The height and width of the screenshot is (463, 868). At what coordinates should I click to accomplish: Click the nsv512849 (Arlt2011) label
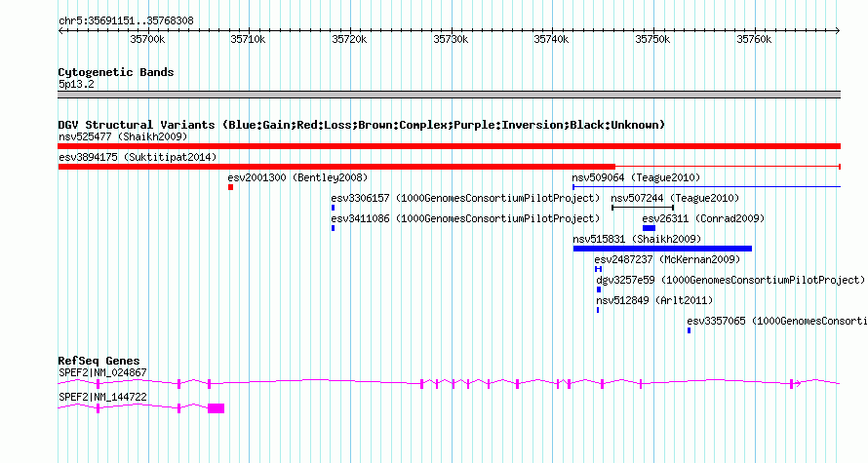(654, 300)
